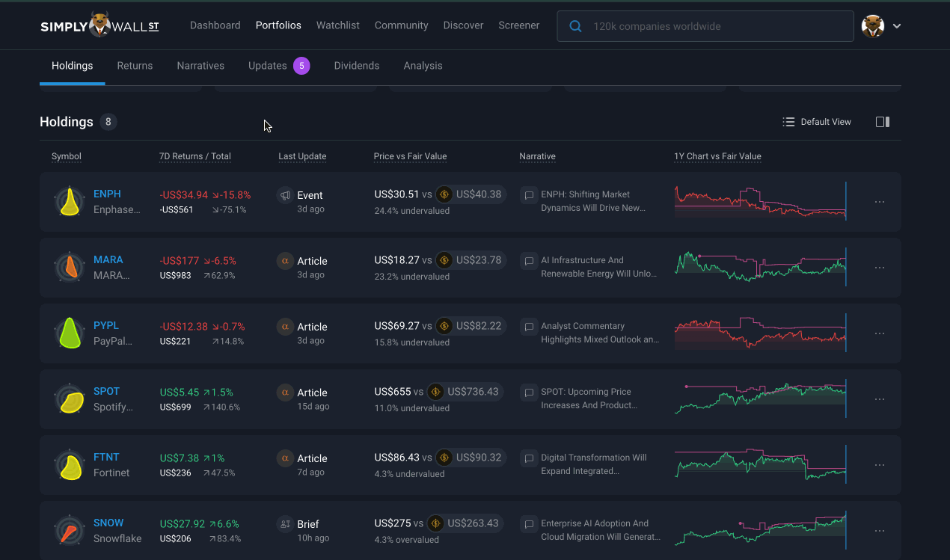Click the SNOW Brief update icon
Screen dimensions: 950x560
285,524
